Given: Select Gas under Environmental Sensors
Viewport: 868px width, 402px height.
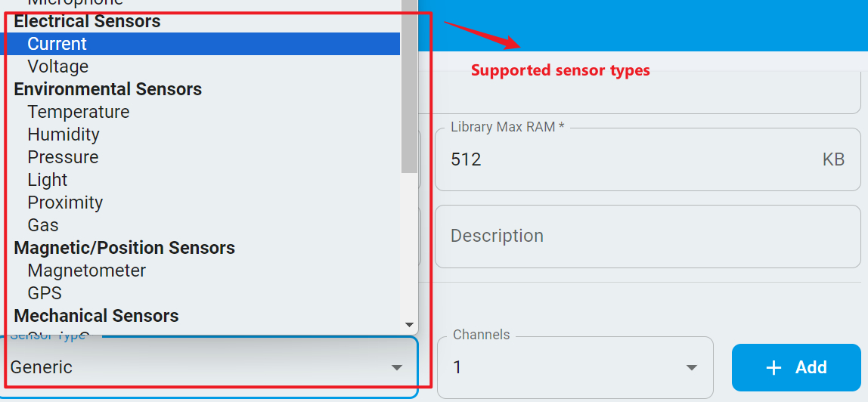Looking at the screenshot, I should click(x=43, y=225).
